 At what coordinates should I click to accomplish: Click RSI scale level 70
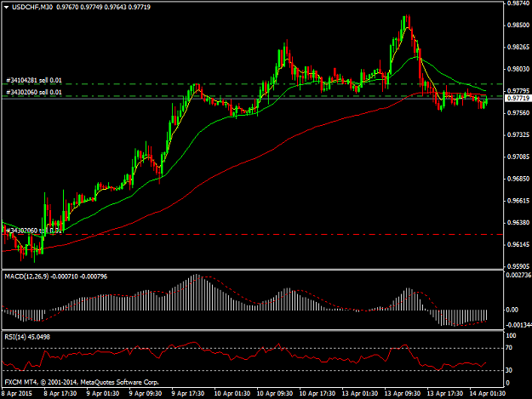[x=509, y=348]
